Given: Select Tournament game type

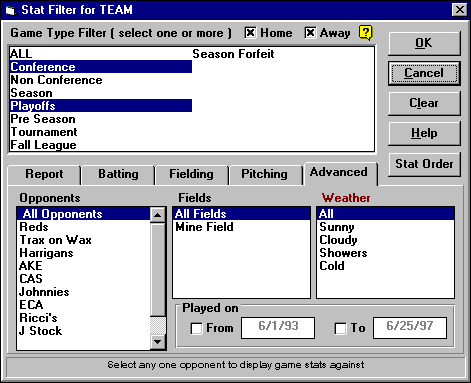Looking at the screenshot, I should pyautogui.click(x=101, y=132).
